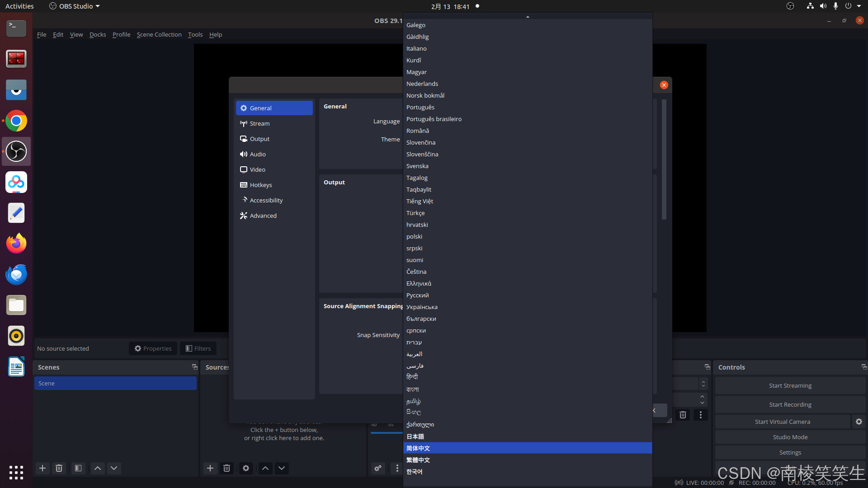Toggle Studio Mode
This screenshot has height=488, width=868.
tap(790, 437)
